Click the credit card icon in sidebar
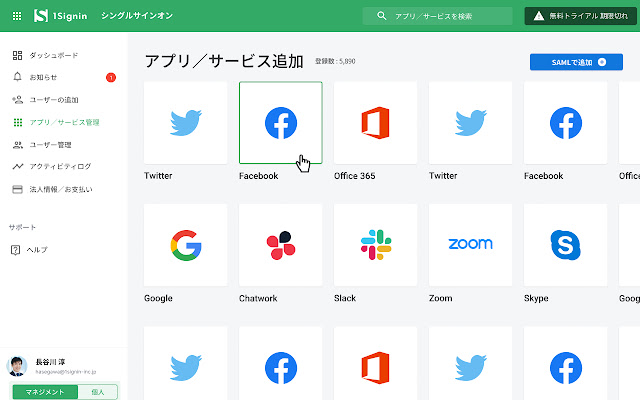 17,189
